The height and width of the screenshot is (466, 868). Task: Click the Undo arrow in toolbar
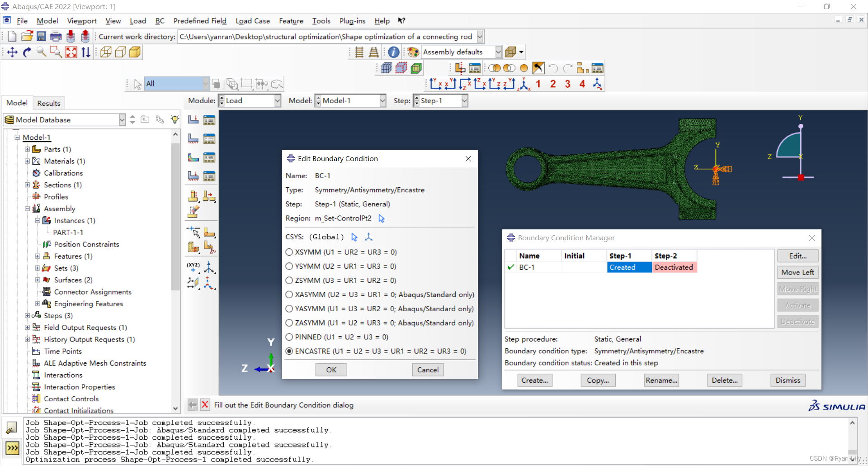553,68
